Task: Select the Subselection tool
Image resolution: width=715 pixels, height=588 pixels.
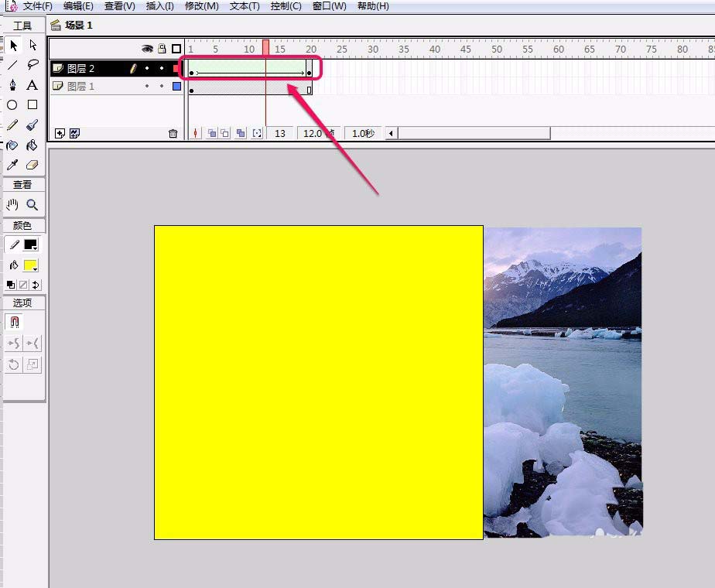Action: pyautogui.click(x=32, y=45)
